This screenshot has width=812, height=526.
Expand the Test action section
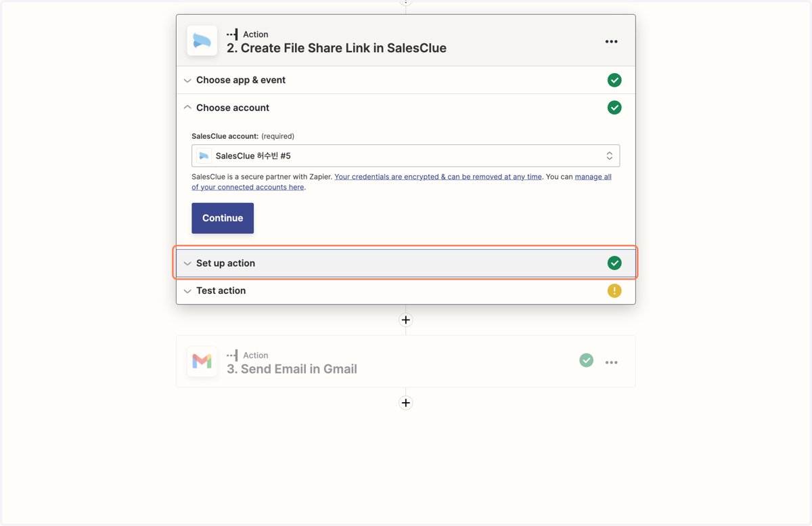187,291
